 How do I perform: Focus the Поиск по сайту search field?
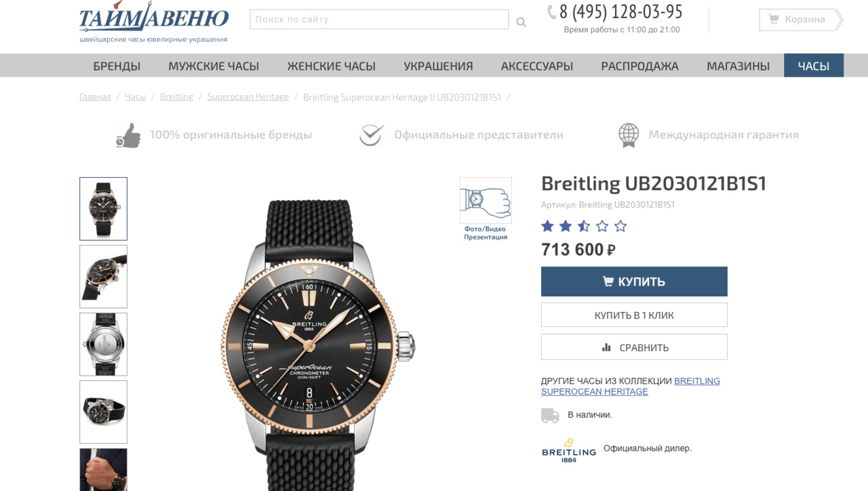tap(379, 20)
